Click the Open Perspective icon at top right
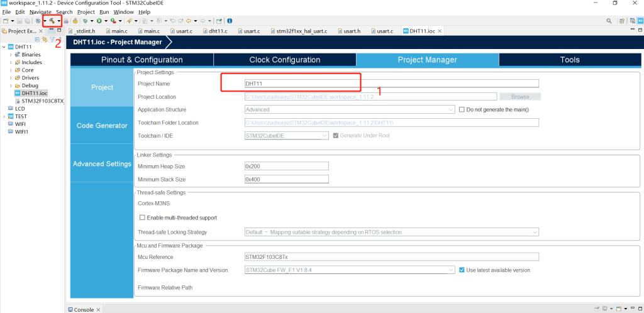 pos(622,21)
